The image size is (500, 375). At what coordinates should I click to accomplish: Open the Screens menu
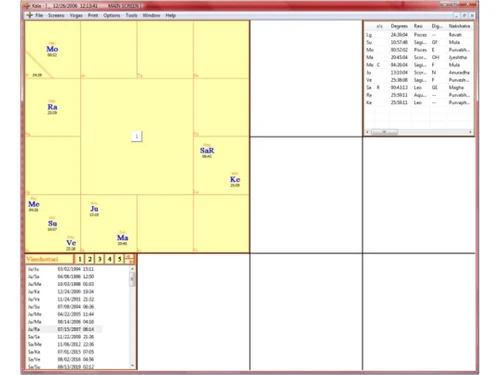tap(56, 15)
